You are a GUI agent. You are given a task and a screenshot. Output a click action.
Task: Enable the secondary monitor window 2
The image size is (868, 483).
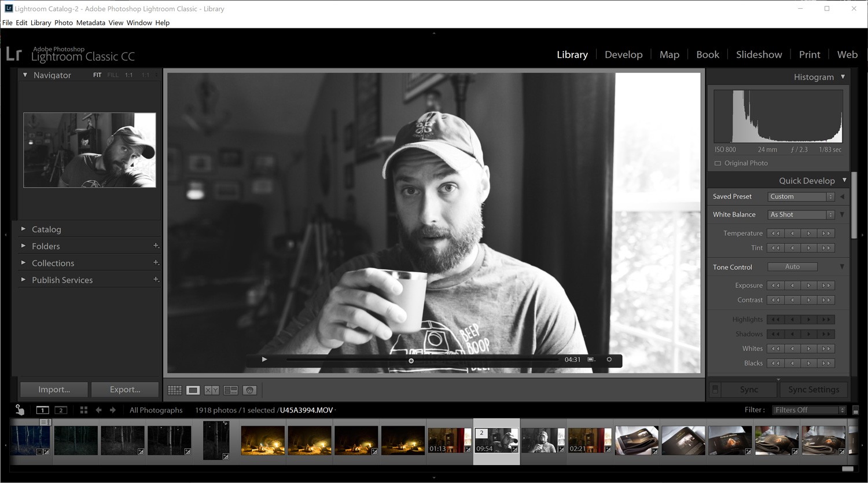click(60, 409)
